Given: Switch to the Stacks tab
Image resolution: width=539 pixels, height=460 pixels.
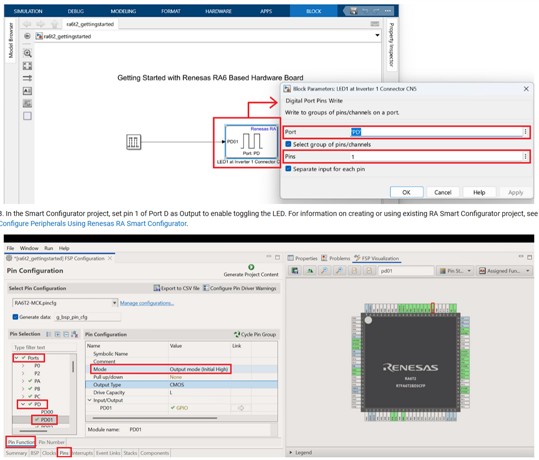Looking at the screenshot, I should tap(130, 453).
